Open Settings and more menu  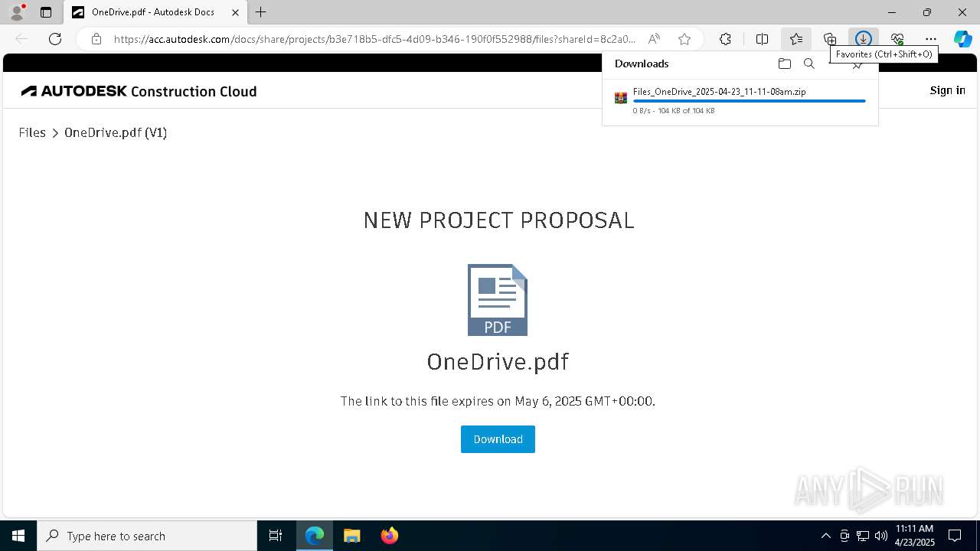(x=931, y=39)
